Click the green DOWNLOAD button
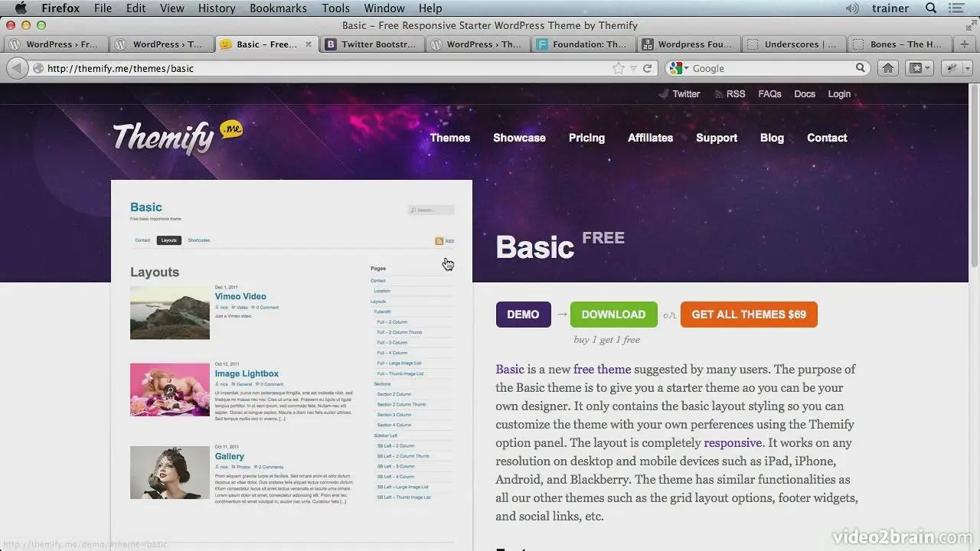980x551 pixels. pos(613,315)
